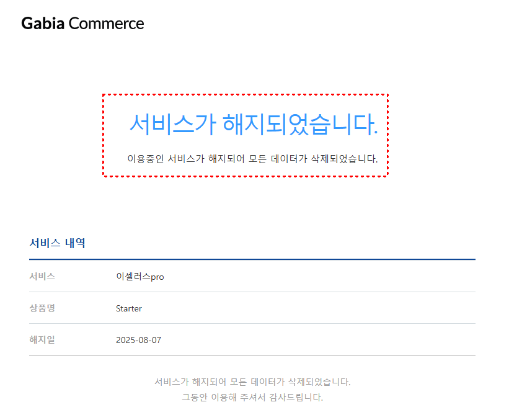Select the 'Starter' product name value

click(x=128, y=308)
